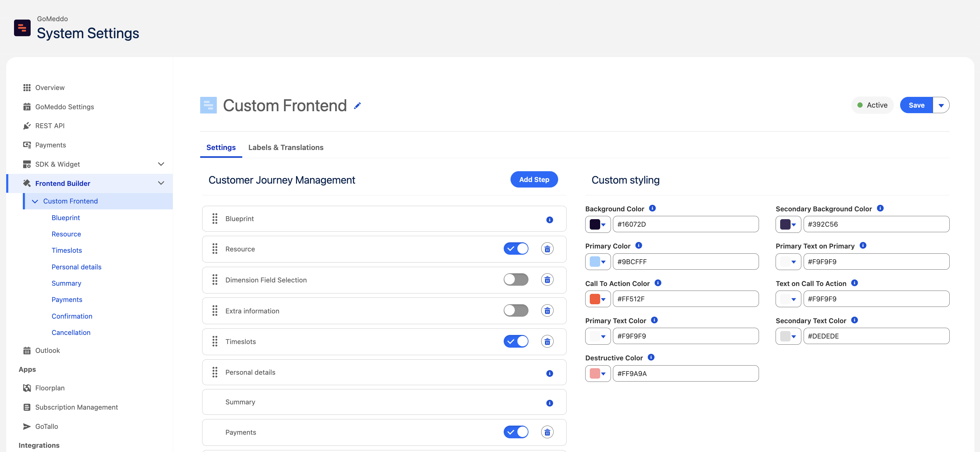Click the pencil icon beside Custom Frontend title
Image resolution: width=980 pixels, height=452 pixels.
pyautogui.click(x=357, y=106)
